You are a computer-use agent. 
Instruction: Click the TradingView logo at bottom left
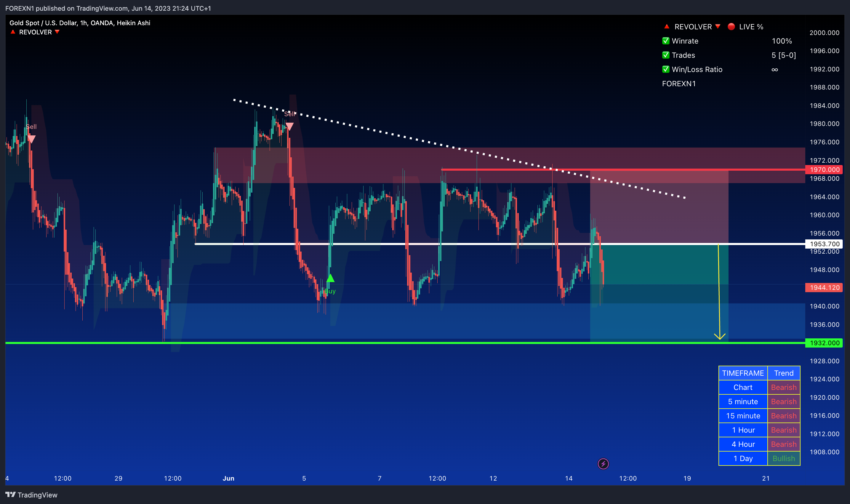tap(31, 495)
